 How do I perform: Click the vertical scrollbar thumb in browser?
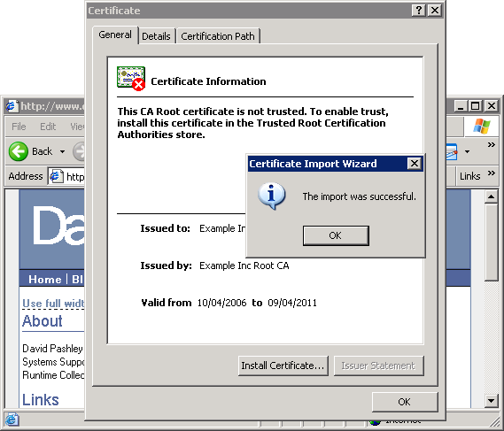(491, 243)
